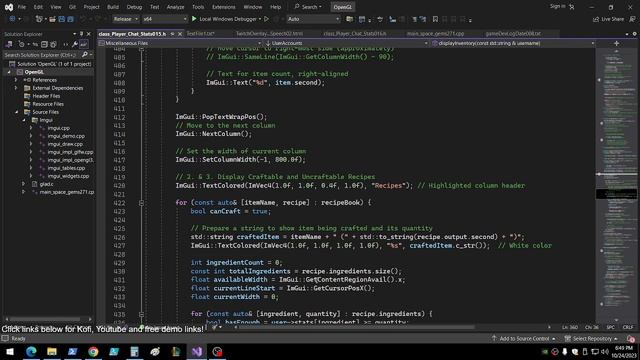The height and width of the screenshot is (360, 640).
Task: Open Calculator from taskbar
Action: click(x=134, y=351)
